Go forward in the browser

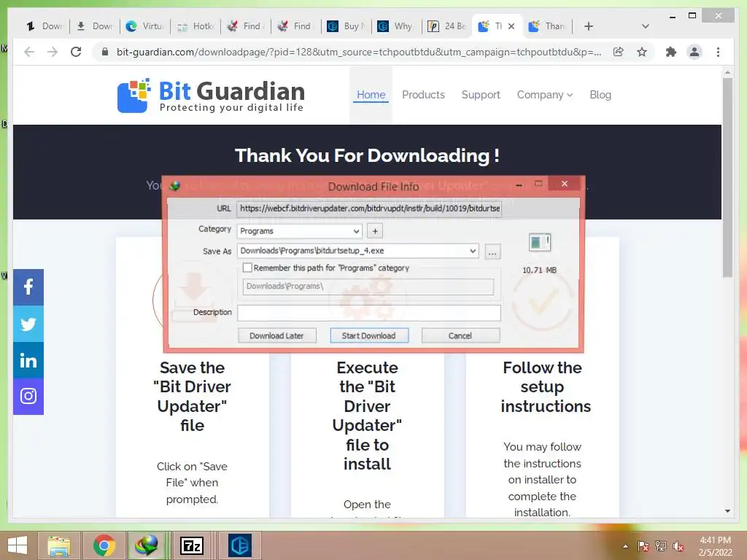53,52
